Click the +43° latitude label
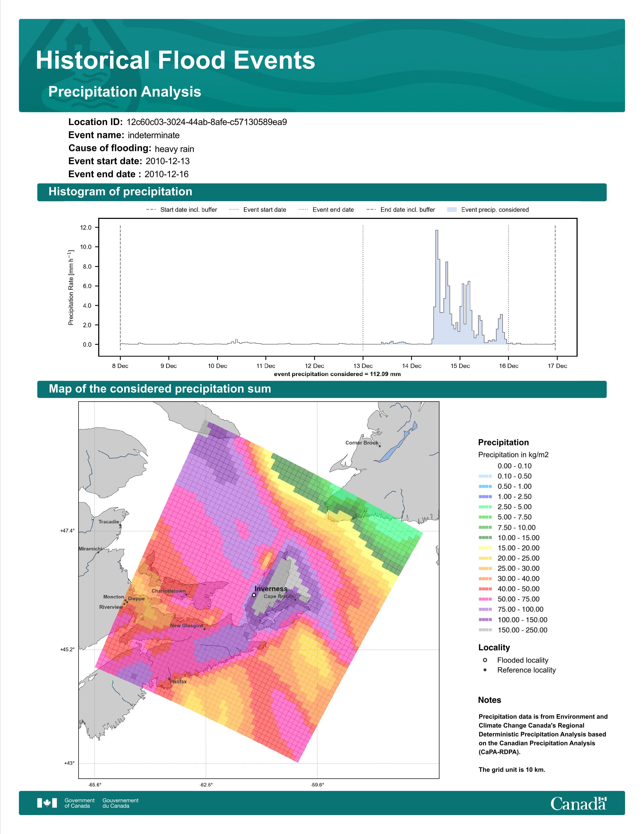644x834 pixels. (x=69, y=763)
